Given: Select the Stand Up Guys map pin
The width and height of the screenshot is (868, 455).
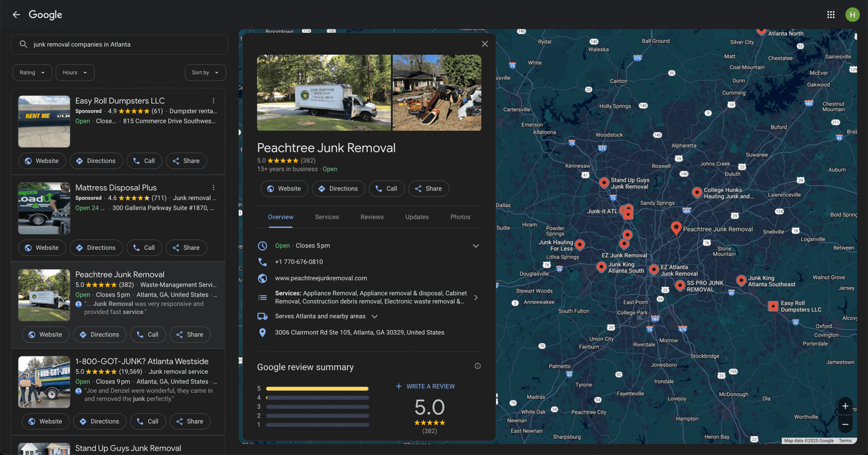Looking at the screenshot, I should 604,182.
